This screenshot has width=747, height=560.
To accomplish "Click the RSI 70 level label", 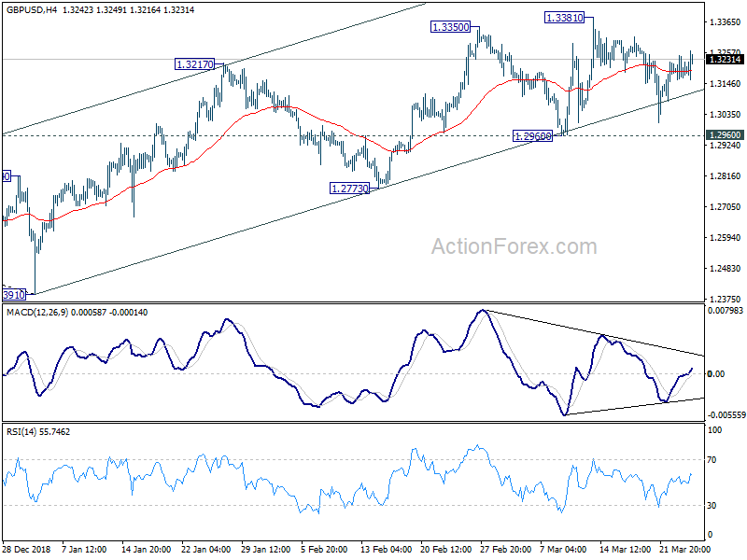I will pyautogui.click(x=712, y=460).
